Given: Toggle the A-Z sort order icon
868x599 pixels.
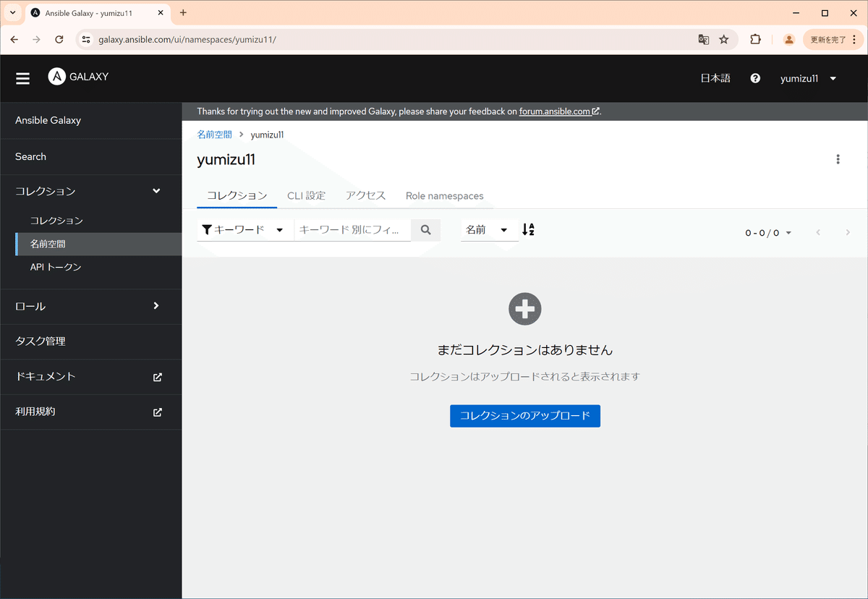Looking at the screenshot, I should (528, 229).
